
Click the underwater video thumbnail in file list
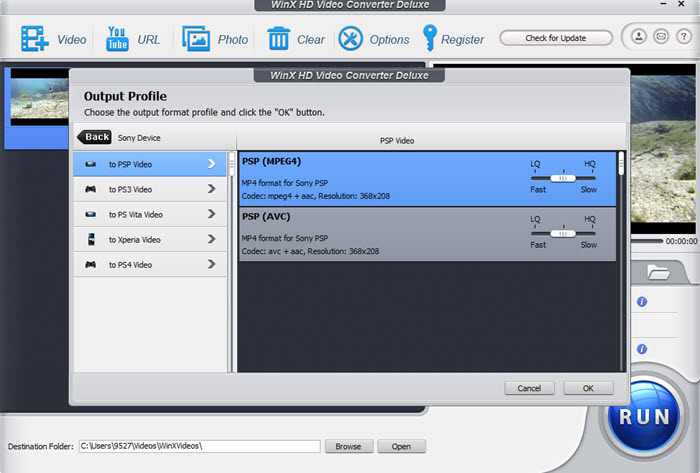[40, 98]
